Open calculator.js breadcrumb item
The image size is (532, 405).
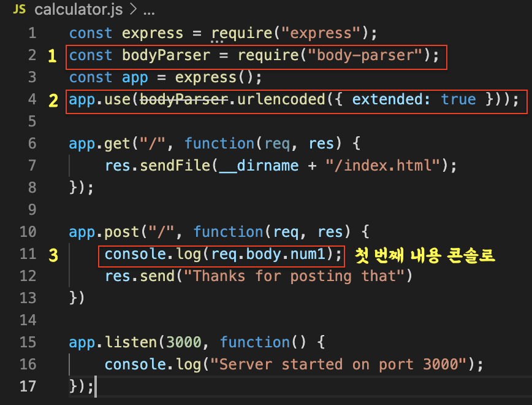[78, 9]
